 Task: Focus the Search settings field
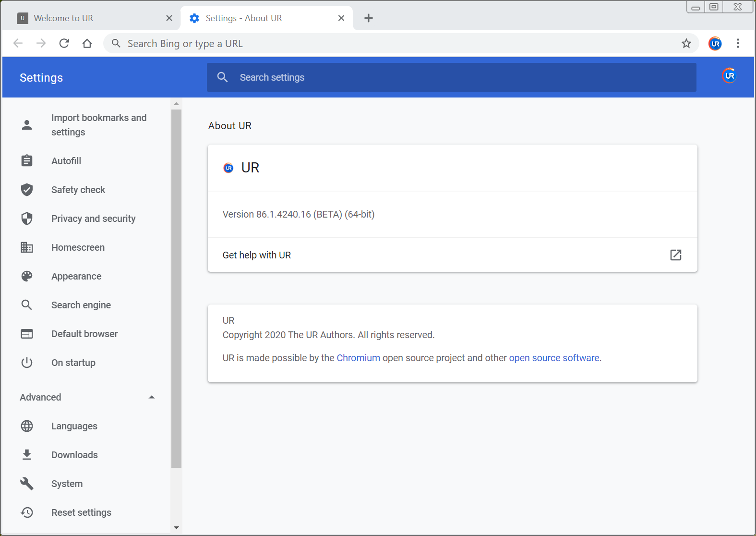(451, 77)
